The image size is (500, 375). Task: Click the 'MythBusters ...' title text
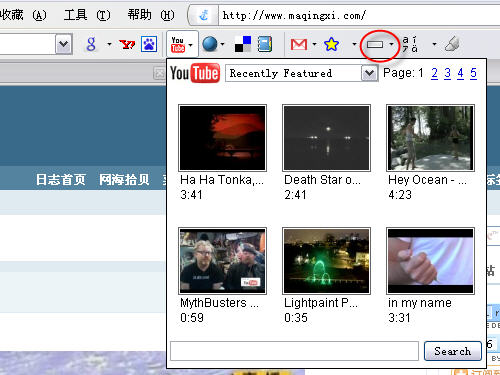pyautogui.click(x=219, y=303)
